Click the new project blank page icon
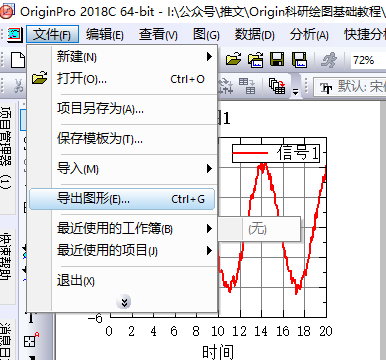The height and width of the screenshot is (360, 386). (x=18, y=60)
